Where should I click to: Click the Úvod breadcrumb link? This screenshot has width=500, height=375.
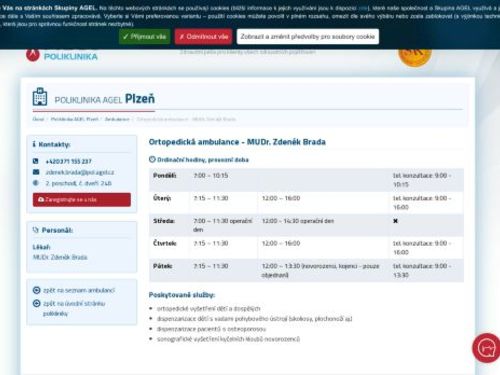tap(38, 119)
